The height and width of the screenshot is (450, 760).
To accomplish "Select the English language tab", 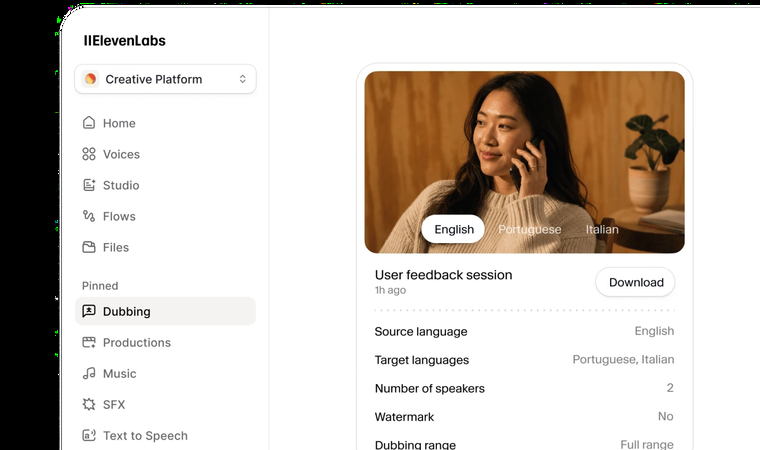I will tap(453, 229).
